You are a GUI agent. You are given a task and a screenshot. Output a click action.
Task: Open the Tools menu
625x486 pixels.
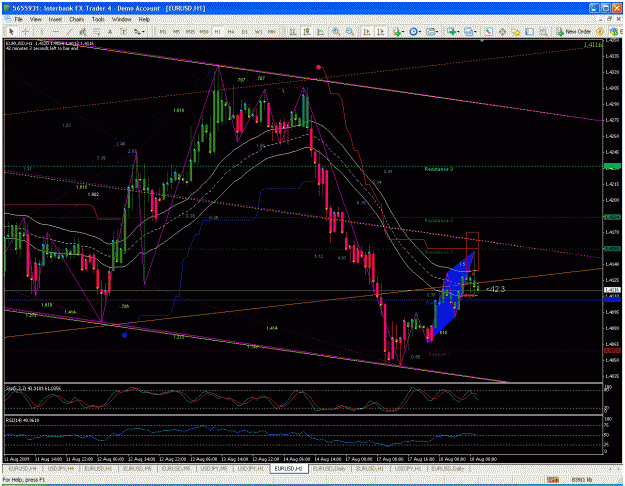tap(98, 19)
